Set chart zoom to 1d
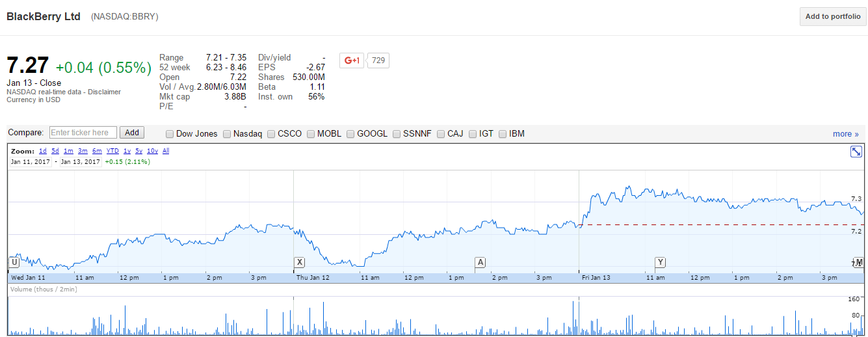868x337 pixels. (43, 151)
